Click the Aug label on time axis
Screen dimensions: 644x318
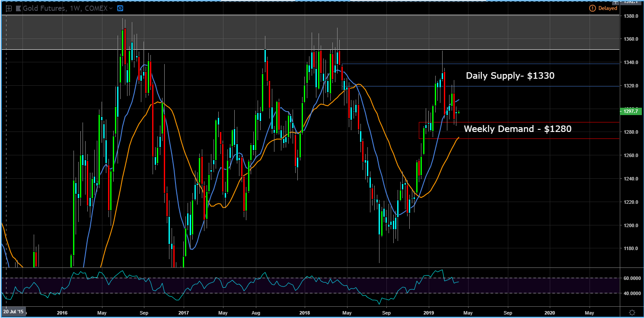[255, 312]
